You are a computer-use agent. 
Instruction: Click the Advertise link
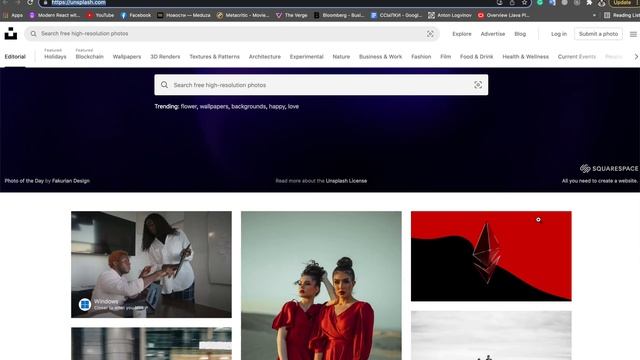(493, 34)
